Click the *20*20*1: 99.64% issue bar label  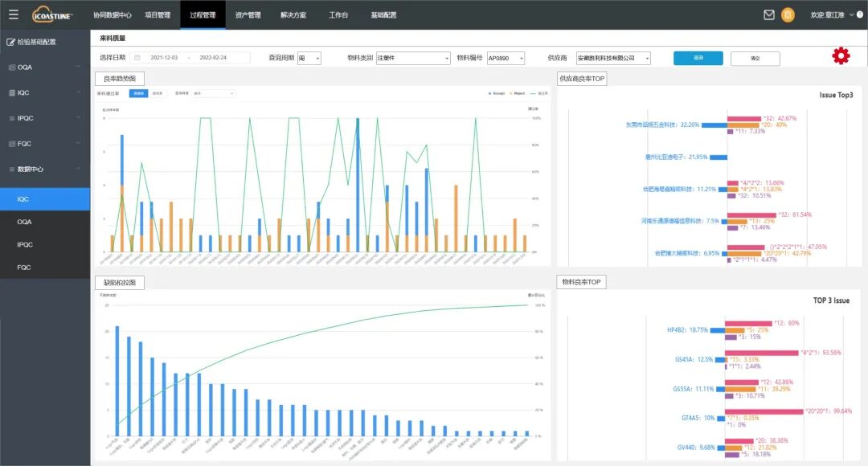pos(829,411)
